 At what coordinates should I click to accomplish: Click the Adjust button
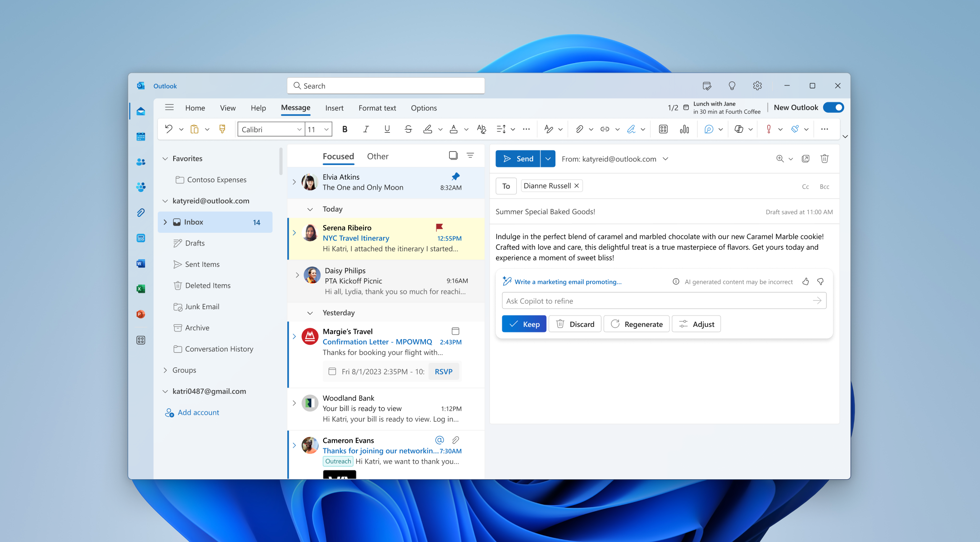696,324
